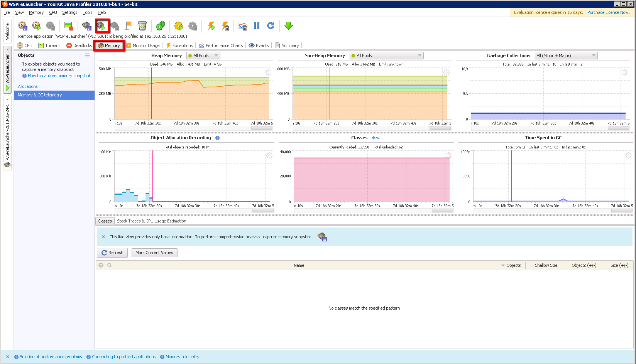
Task: Click the Heap Memory chart horizontal scrollbar
Action: point(262,128)
